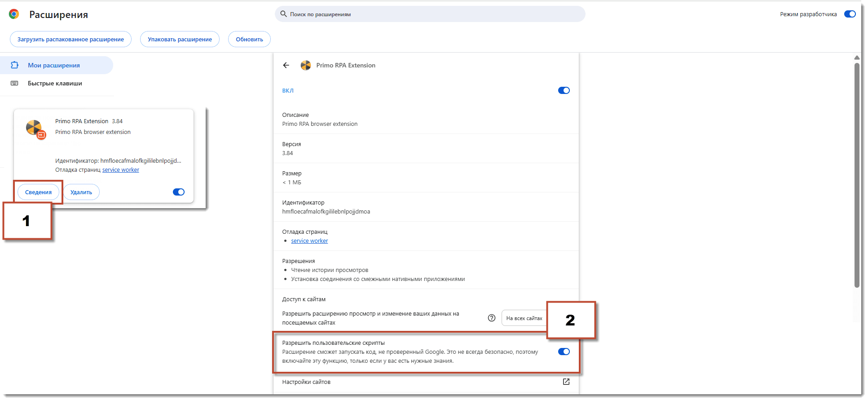Viewport: 868px width, 401px height.
Task: Click Удалить on the extension card
Action: (81, 192)
